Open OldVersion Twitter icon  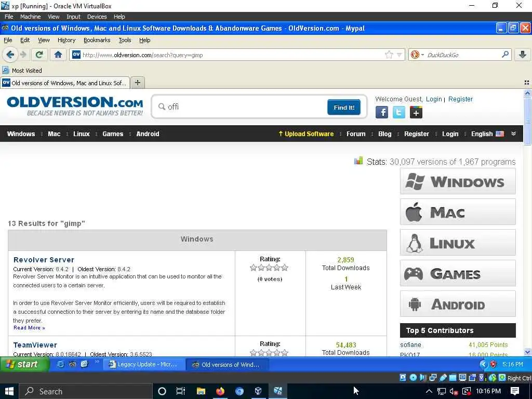(x=398, y=112)
